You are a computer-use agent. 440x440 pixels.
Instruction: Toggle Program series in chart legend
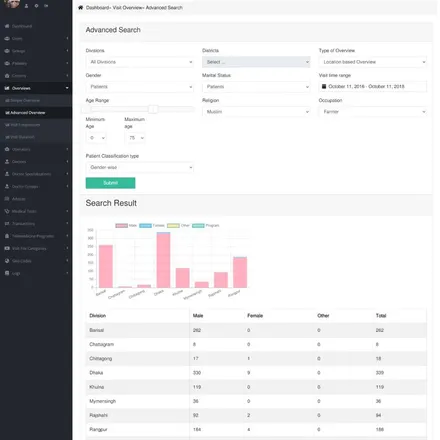point(206,226)
